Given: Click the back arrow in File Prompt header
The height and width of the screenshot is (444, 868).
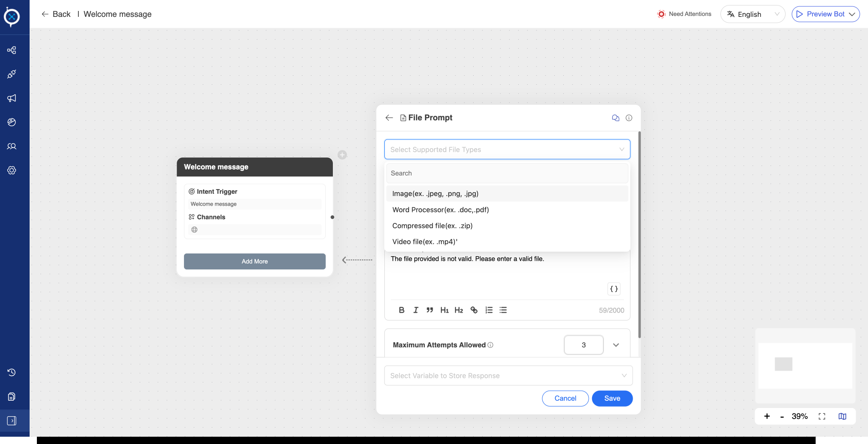Looking at the screenshot, I should (x=389, y=118).
